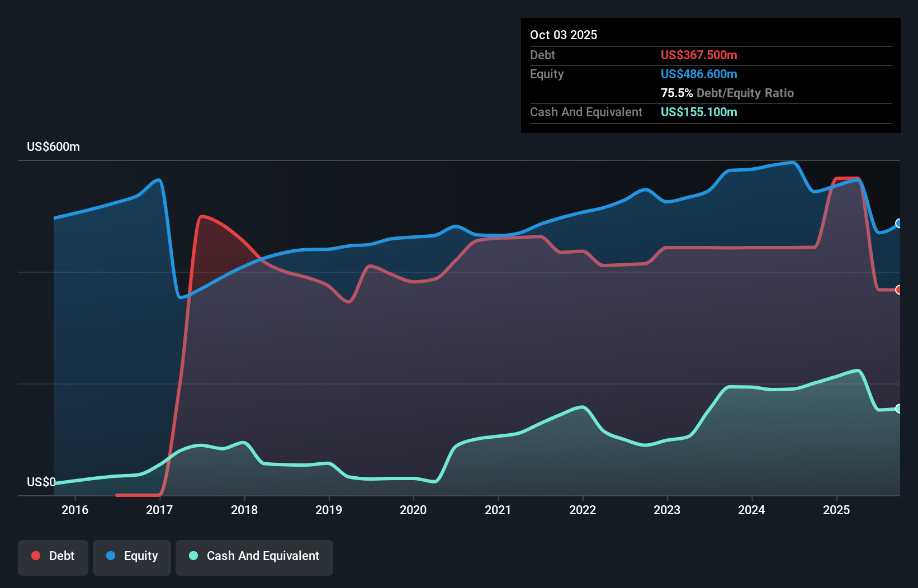The image size is (918, 588).
Task: Click the Debt value US$367.500m
Action: pos(699,55)
